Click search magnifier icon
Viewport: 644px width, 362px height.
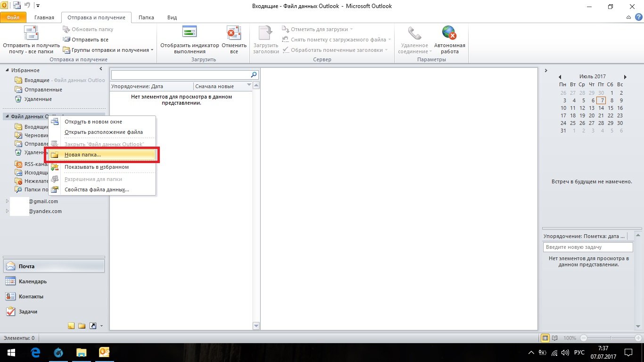point(254,74)
